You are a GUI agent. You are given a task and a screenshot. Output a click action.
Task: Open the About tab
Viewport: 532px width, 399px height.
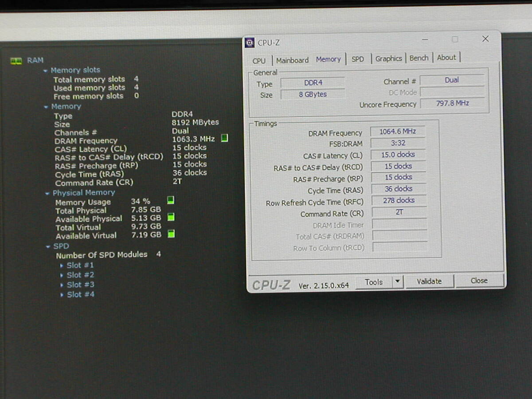click(x=446, y=58)
